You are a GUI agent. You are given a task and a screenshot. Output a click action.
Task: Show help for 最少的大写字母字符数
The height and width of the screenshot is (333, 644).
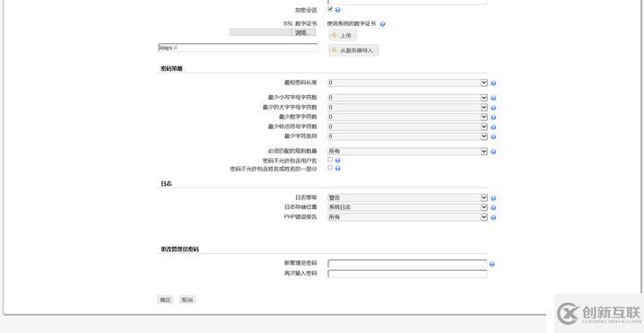tap(493, 108)
